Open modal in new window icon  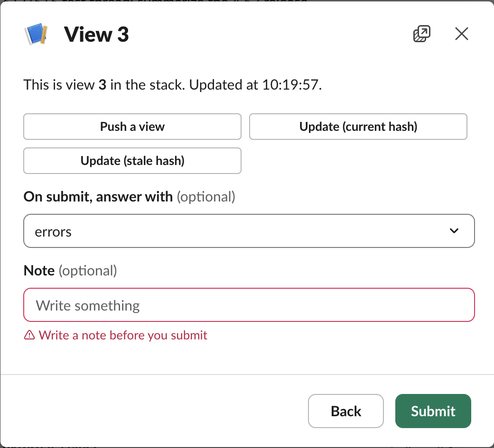421,34
